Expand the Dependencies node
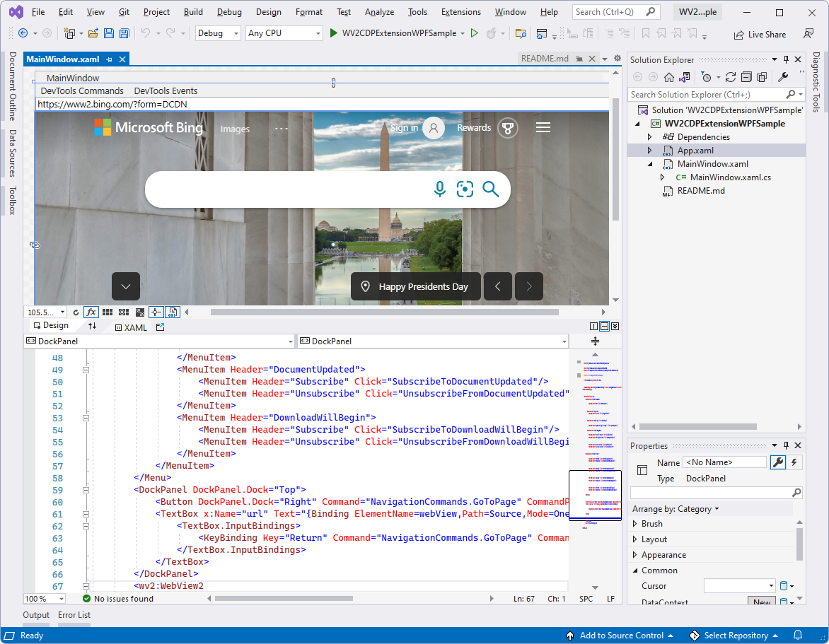The image size is (829, 644). coord(650,136)
